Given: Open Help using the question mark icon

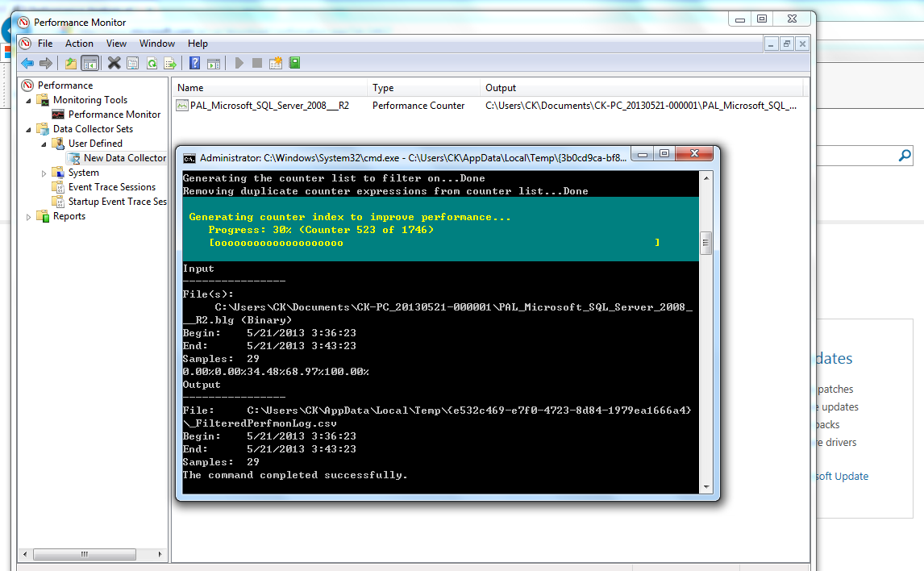Looking at the screenshot, I should (x=194, y=63).
